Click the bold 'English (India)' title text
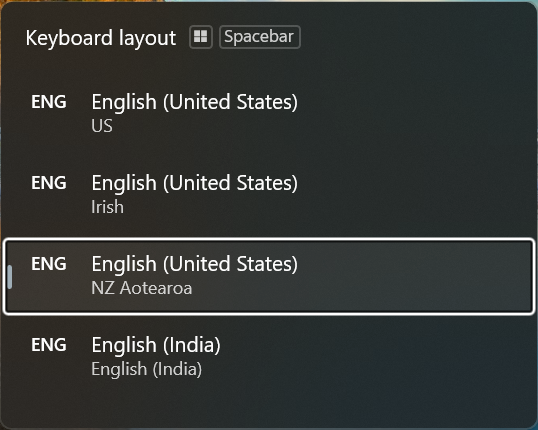The height and width of the screenshot is (430, 538). pos(156,345)
